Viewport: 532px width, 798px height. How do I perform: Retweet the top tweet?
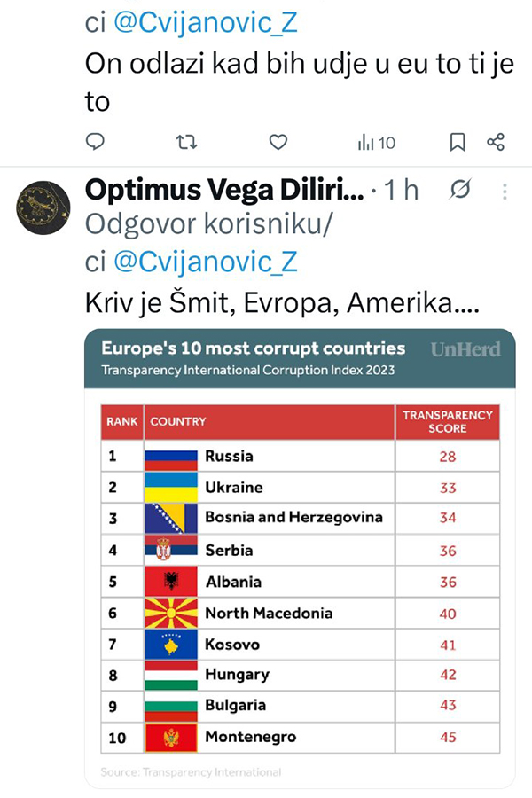pyautogui.click(x=186, y=142)
